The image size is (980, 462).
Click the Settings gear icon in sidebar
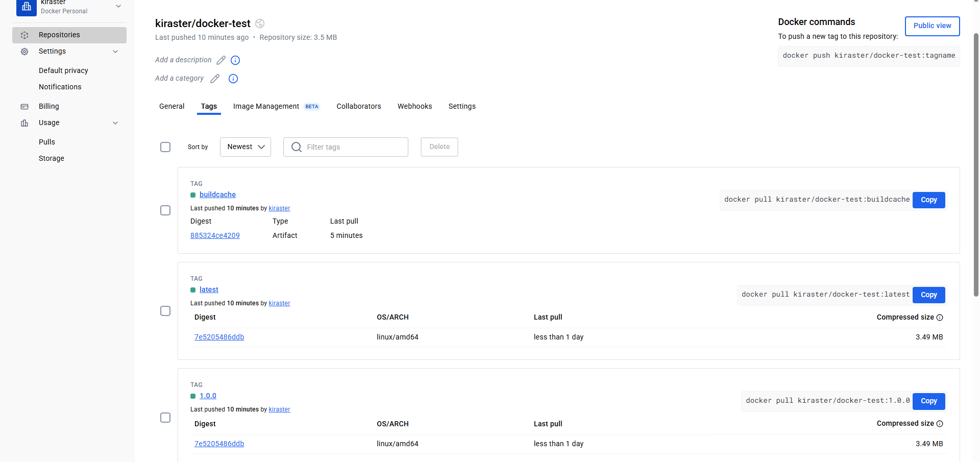coord(24,52)
